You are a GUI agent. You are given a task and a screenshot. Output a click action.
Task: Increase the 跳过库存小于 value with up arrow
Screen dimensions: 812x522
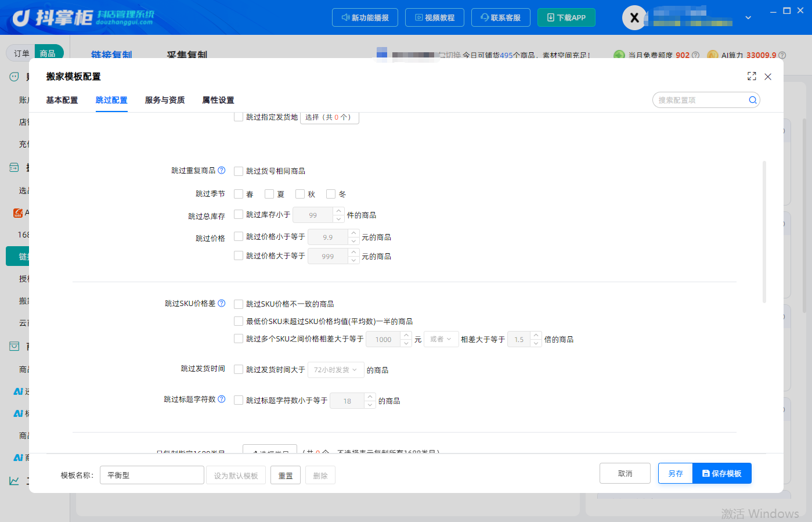(x=339, y=211)
